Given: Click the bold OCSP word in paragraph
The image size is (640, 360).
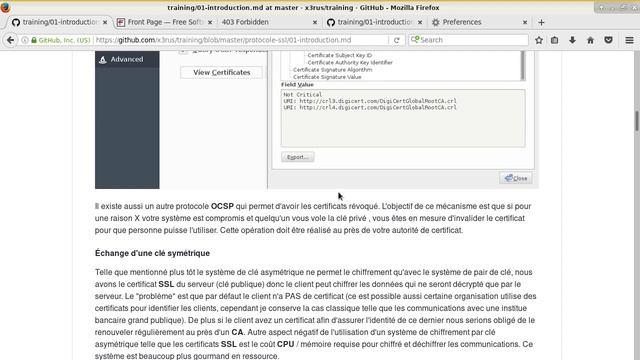Looking at the screenshot, I should (222, 206).
